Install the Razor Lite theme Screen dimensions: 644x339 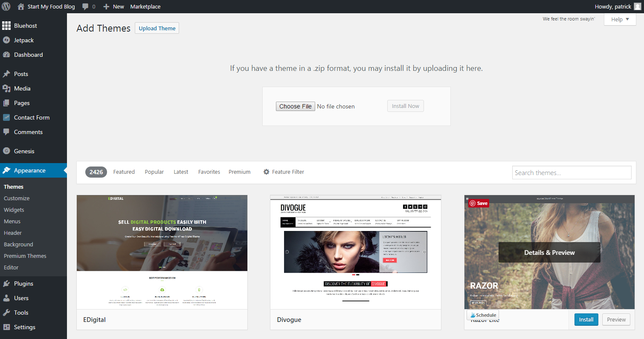[586, 319]
